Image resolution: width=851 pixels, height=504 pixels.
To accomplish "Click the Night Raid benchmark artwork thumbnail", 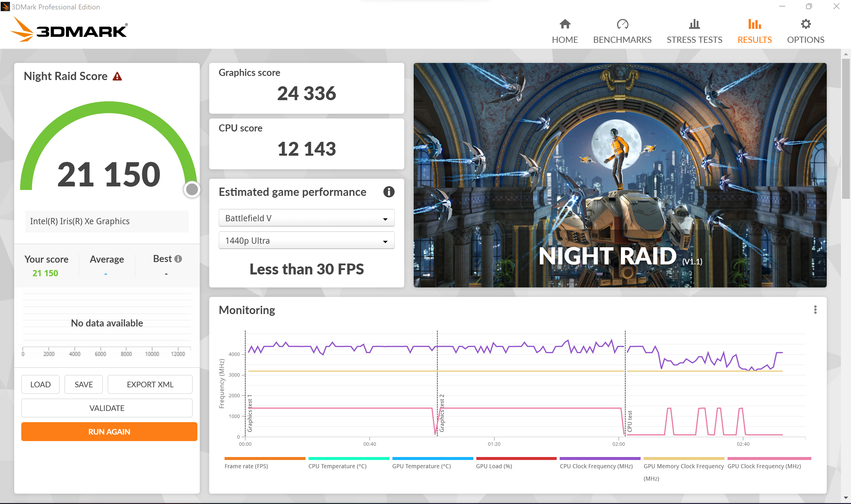I will click(x=620, y=175).
